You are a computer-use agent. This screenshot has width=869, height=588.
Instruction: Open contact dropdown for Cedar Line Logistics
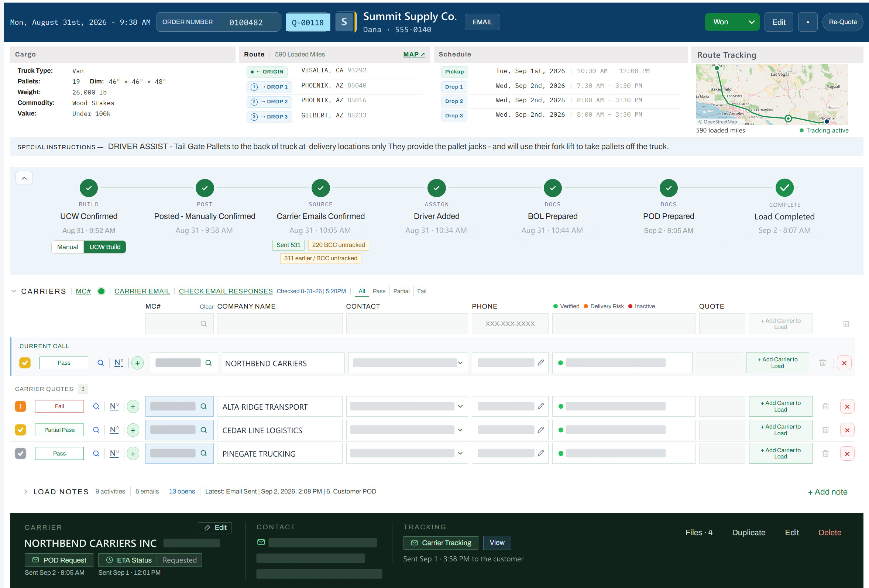tap(460, 430)
